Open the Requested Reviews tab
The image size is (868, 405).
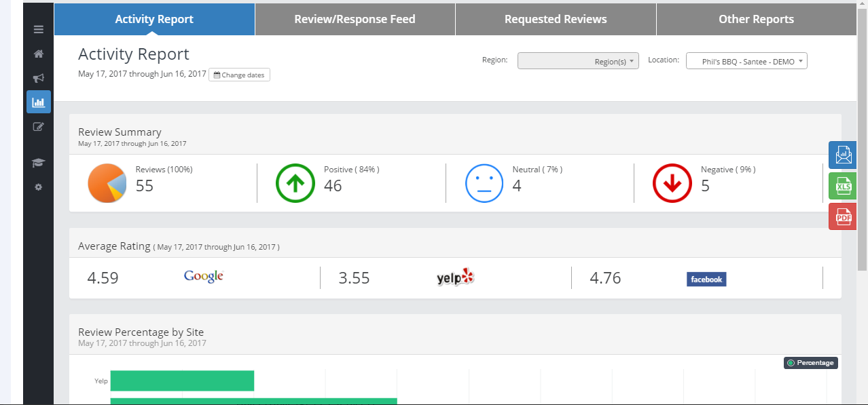pyautogui.click(x=556, y=19)
